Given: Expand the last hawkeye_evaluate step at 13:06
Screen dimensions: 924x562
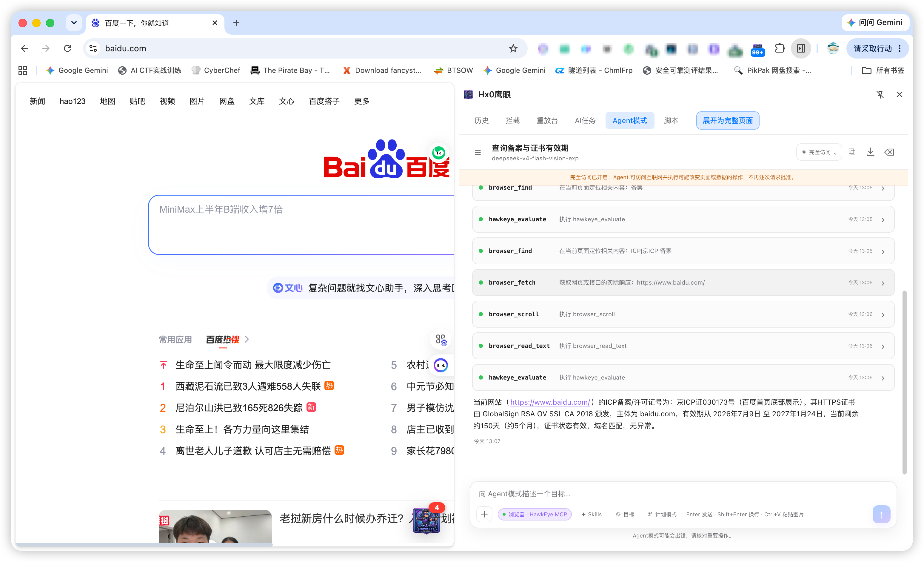Looking at the screenshot, I should point(683,377).
